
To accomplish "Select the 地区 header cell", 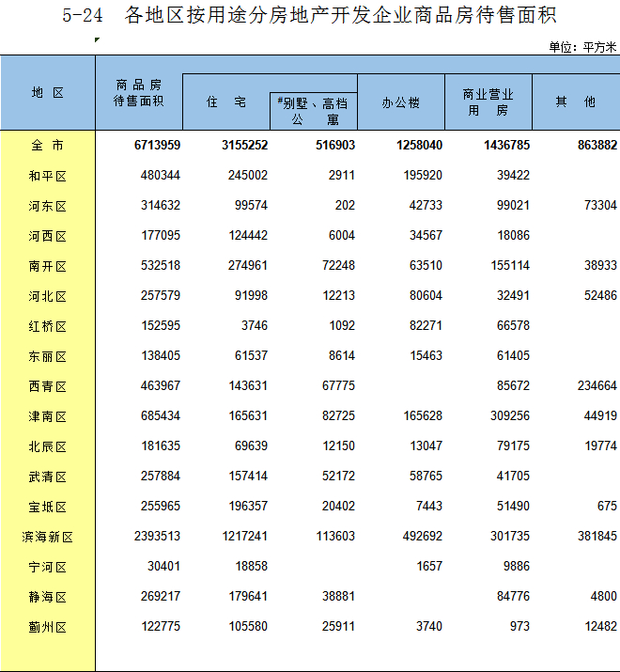I will 48,92.
